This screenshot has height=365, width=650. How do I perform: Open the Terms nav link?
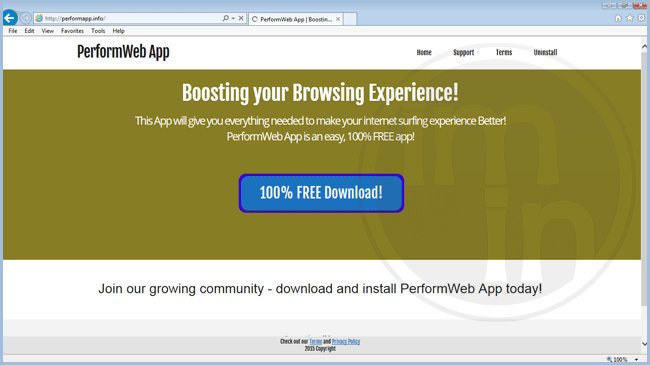504,52
